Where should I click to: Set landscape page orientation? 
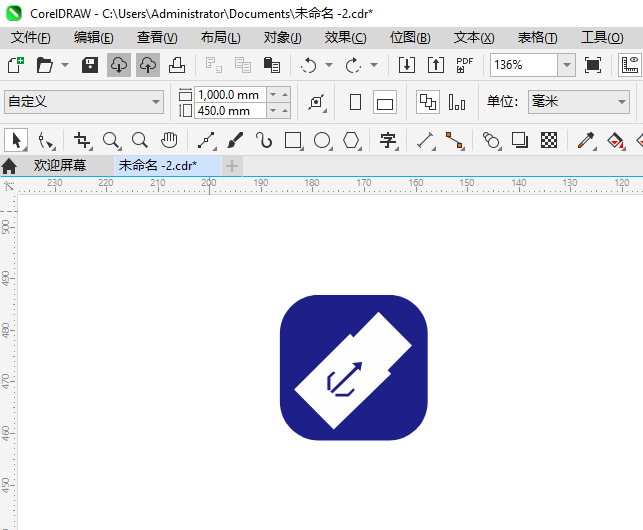pos(385,102)
